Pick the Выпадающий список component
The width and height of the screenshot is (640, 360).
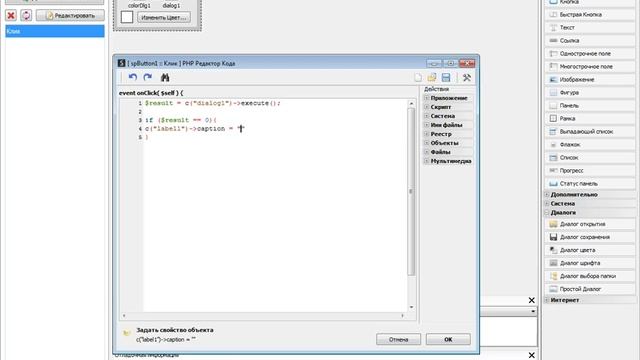tap(589, 131)
